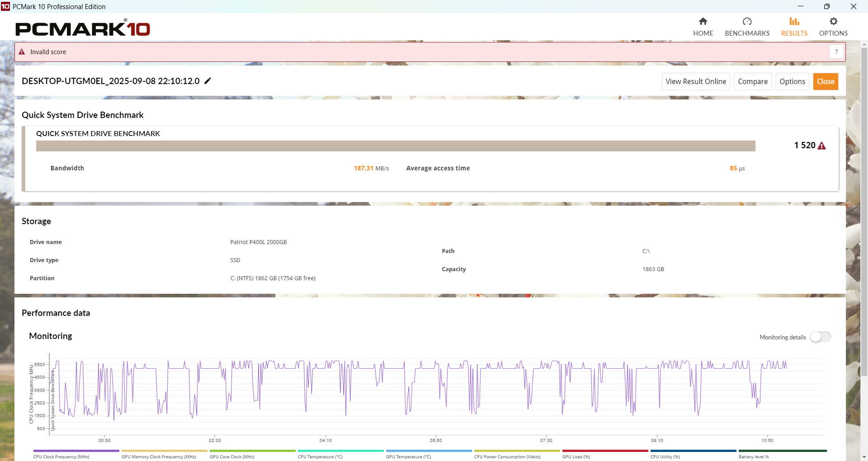This screenshot has width=868, height=461.
Task: Click the 1 520 benchmark score
Action: (x=805, y=145)
